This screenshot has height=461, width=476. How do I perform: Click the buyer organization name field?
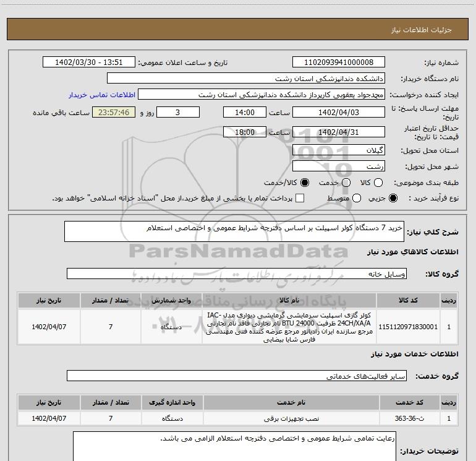246,79
